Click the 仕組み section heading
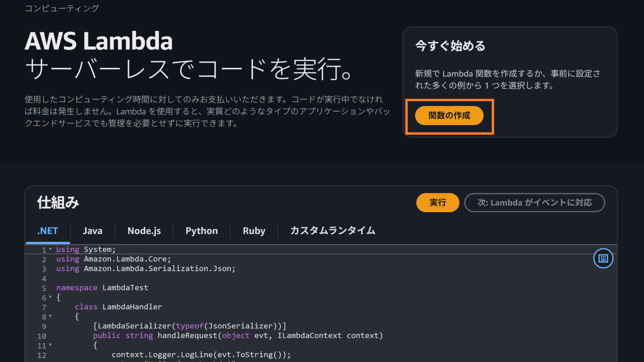The height and width of the screenshot is (362, 644). pyautogui.click(x=58, y=203)
